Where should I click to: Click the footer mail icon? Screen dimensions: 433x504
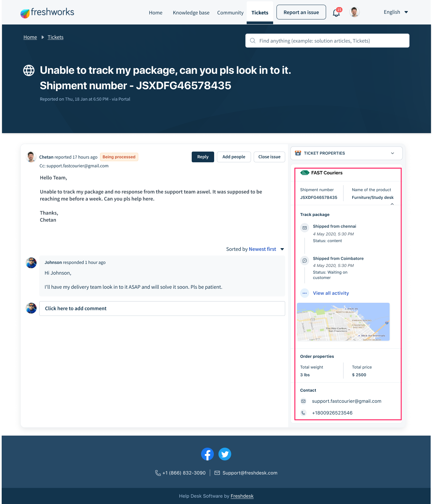[217, 473]
